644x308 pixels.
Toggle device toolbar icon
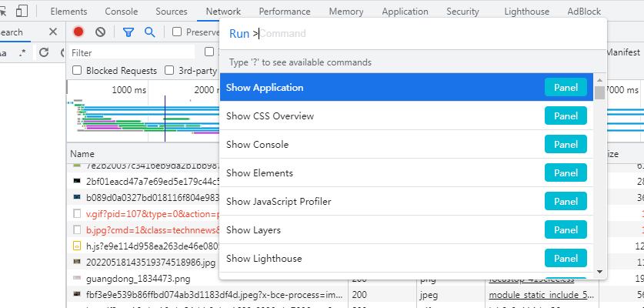(22, 12)
